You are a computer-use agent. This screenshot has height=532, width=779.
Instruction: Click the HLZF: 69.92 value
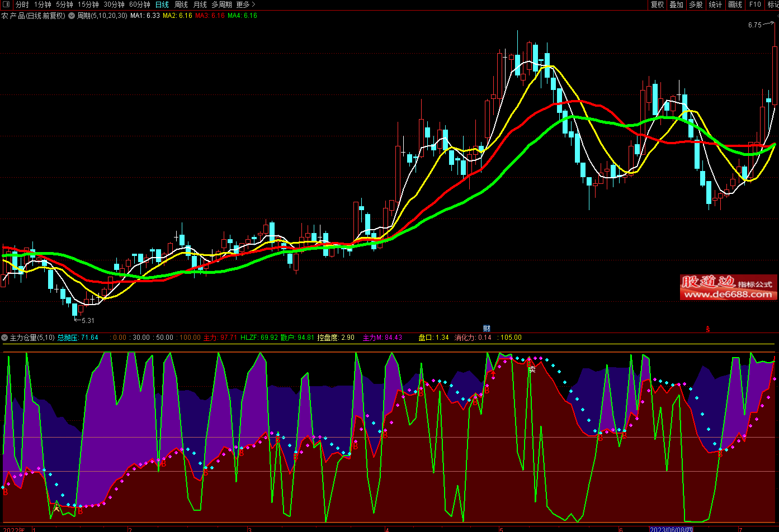(x=259, y=338)
